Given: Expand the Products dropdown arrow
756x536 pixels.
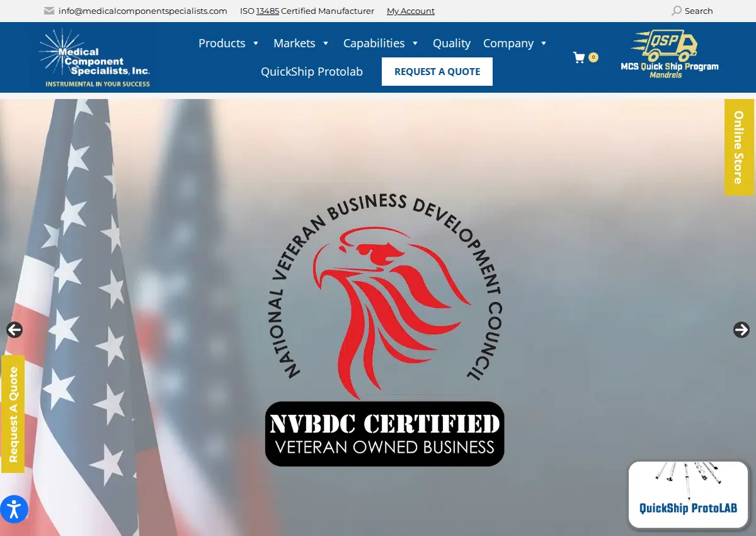Looking at the screenshot, I should point(256,44).
